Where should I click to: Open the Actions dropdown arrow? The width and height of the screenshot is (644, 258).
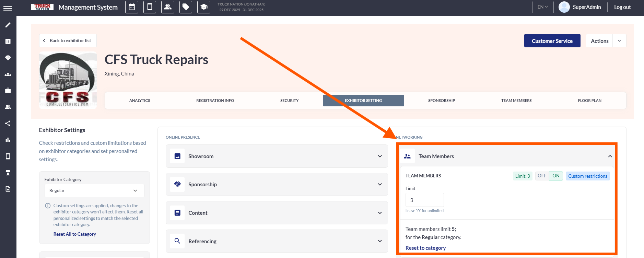[619, 41]
